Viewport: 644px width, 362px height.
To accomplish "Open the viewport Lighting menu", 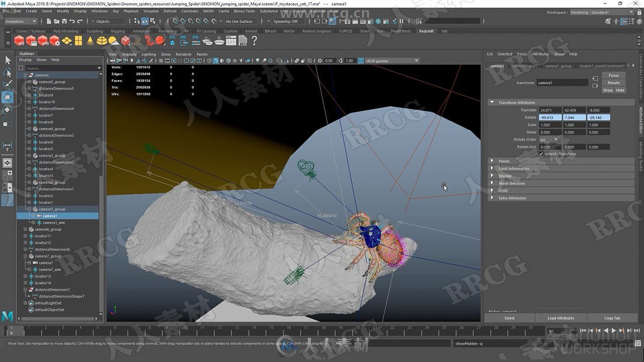I will pos(148,54).
